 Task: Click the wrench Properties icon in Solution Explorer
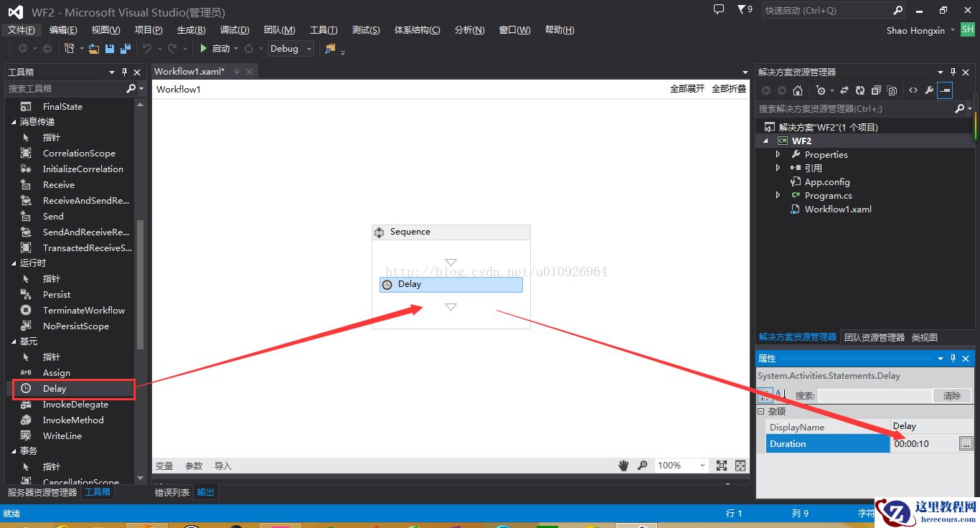(x=929, y=90)
